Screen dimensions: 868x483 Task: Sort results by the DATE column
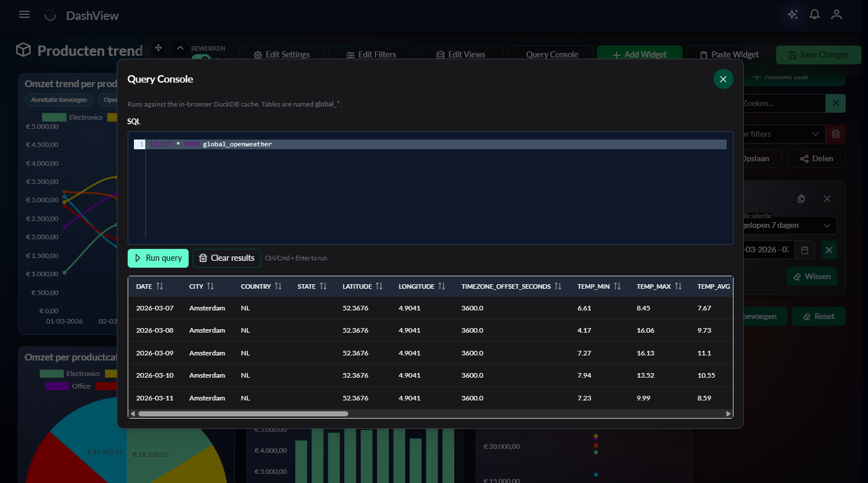coord(160,286)
